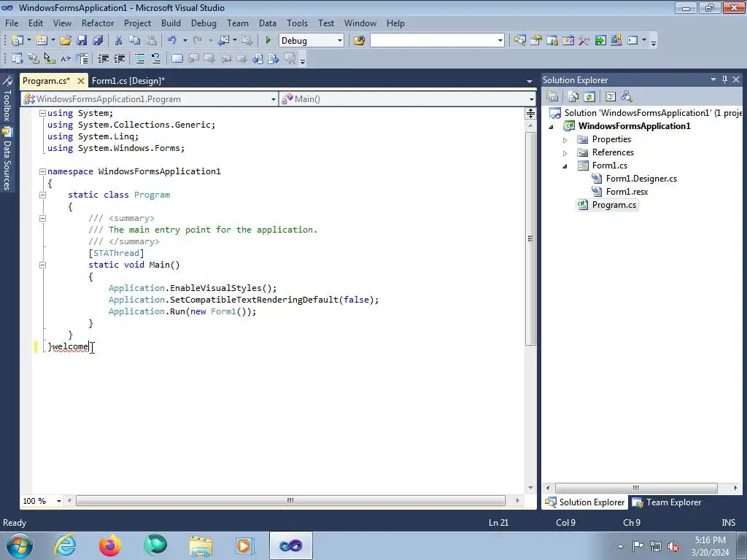Comment out selected lines icon
This screenshot has width=747, height=560.
[x=140, y=58]
